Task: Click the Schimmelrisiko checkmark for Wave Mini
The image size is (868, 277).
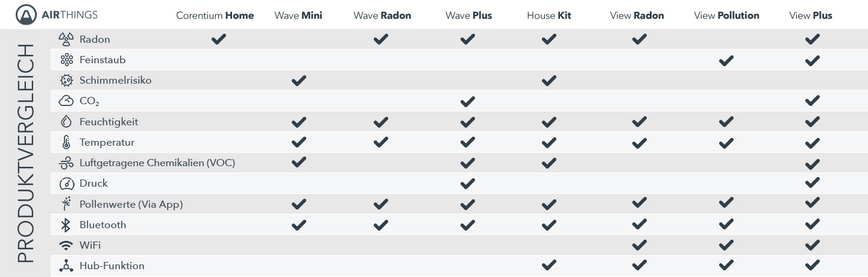Action: (298, 81)
